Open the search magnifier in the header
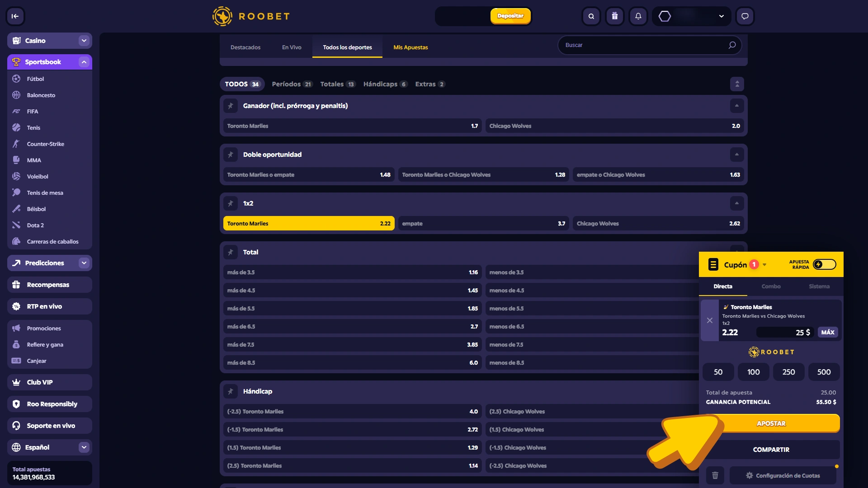 point(591,16)
